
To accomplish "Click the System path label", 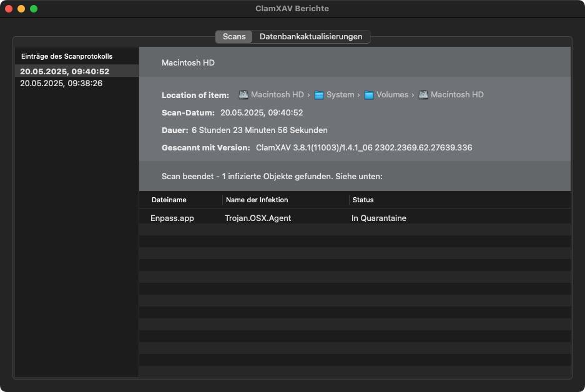I will [x=340, y=95].
